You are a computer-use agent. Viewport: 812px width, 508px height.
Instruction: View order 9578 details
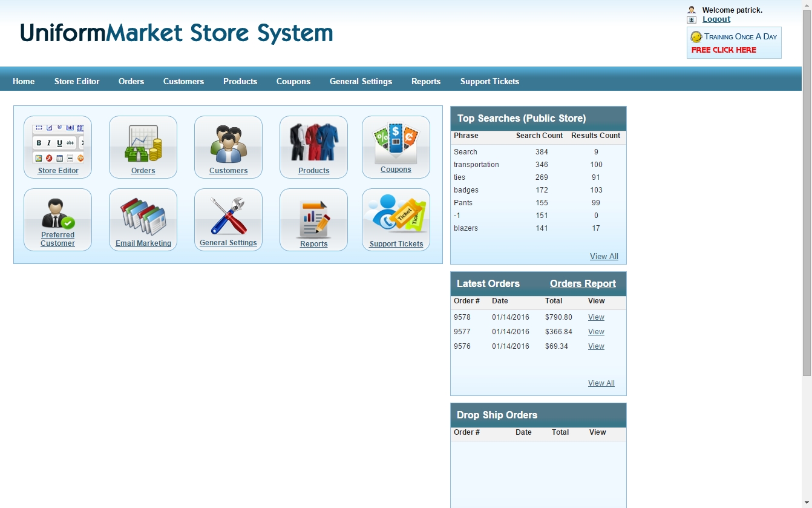click(x=596, y=317)
